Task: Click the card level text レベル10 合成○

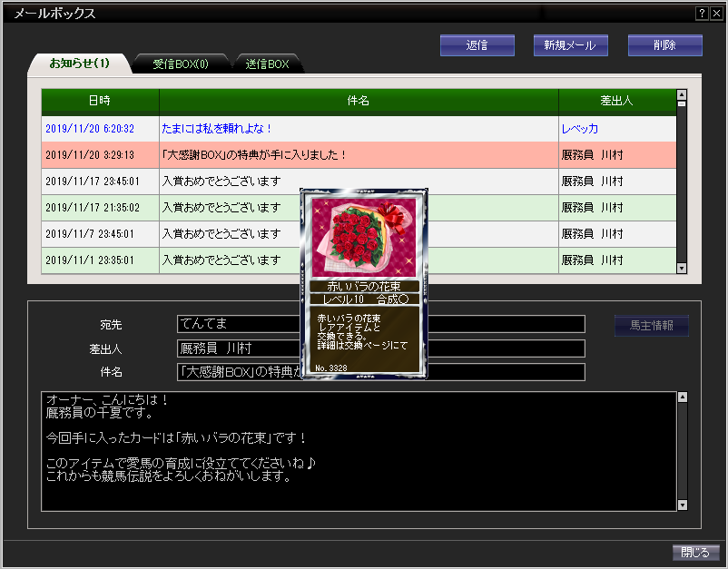Action: [365, 299]
